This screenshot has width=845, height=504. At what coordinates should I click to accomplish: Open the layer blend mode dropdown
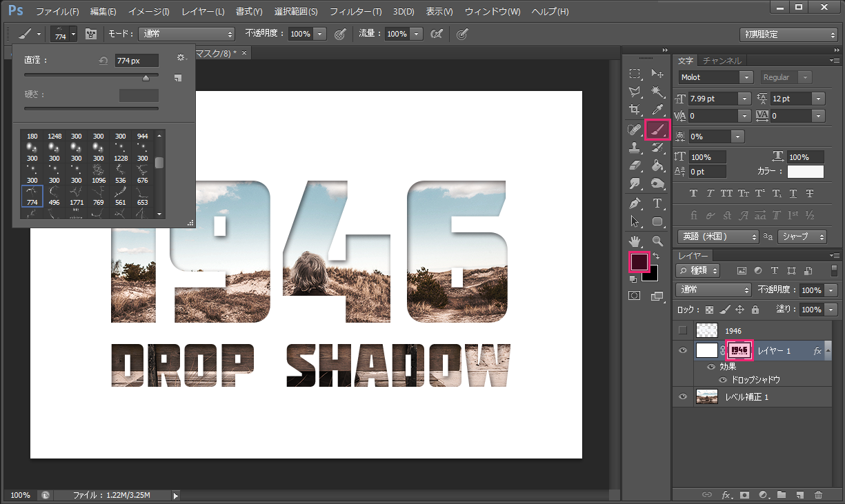click(x=713, y=290)
